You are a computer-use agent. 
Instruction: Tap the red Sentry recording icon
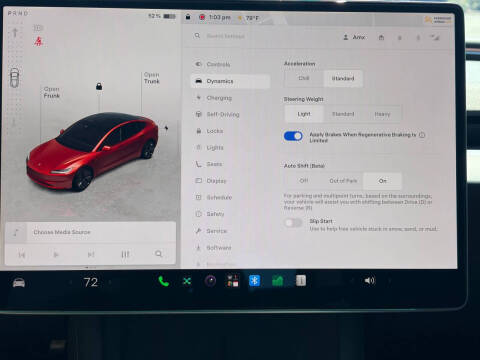click(x=202, y=17)
